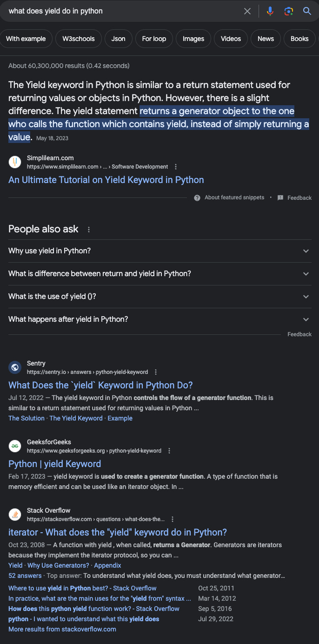Screen dimensions: 319x644
Task: Open the People also ask options menu
Action: [88, 229]
